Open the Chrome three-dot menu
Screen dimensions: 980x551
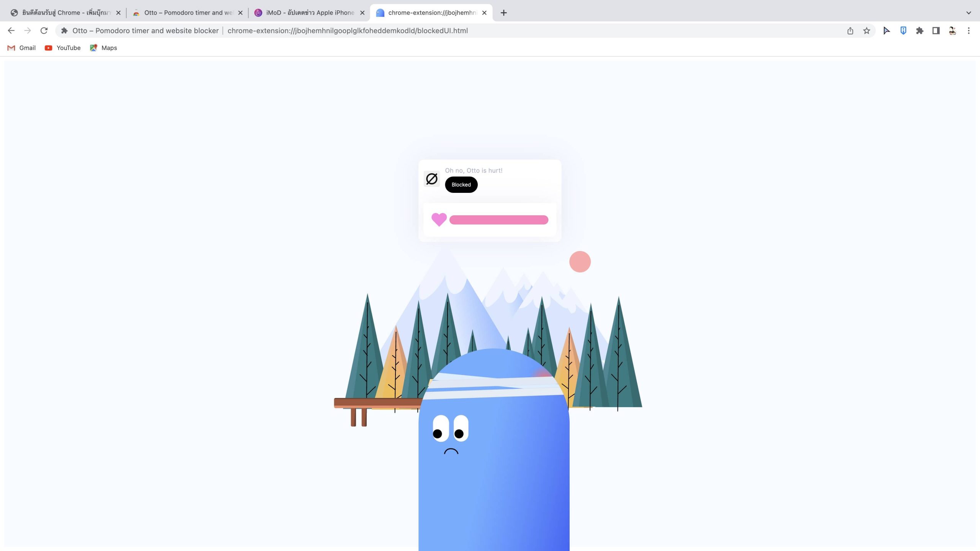(969, 31)
